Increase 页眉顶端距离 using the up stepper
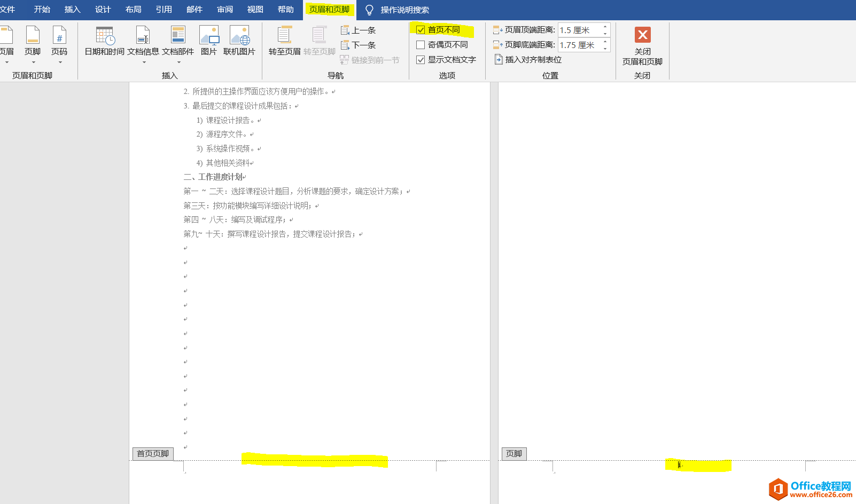This screenshot has height=504, width=856. (605, 27)
